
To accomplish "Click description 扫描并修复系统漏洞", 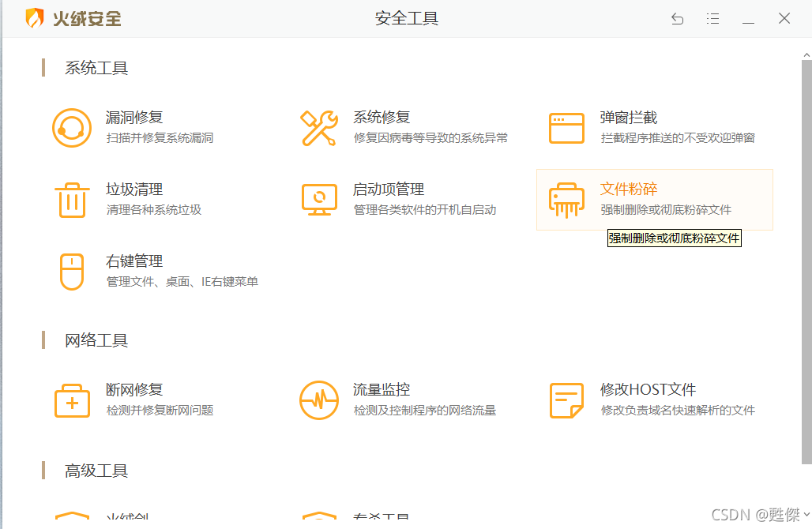I will pos(160,138).
